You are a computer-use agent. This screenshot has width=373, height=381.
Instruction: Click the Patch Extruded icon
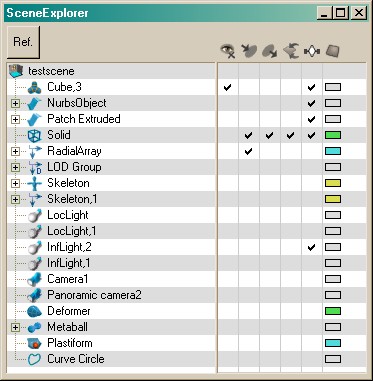tap(34, 119)
